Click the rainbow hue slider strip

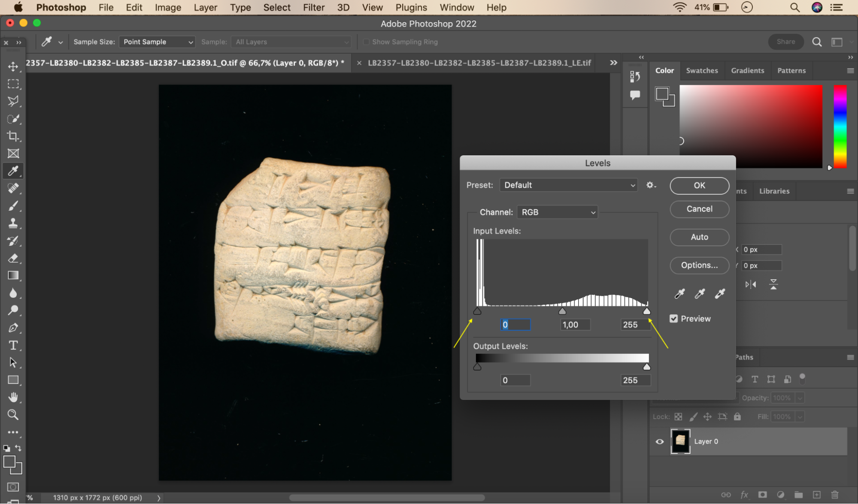click(x=840, y=126)
